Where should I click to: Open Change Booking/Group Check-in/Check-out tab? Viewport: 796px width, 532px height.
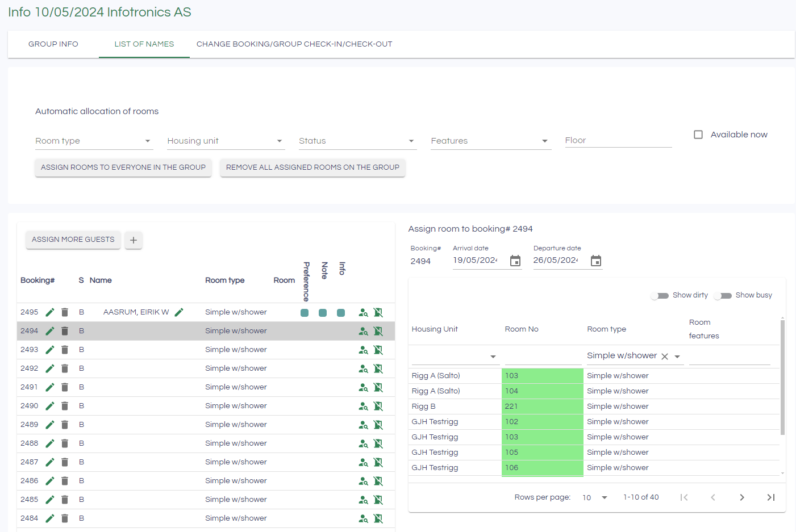click(x=294, y=44)
